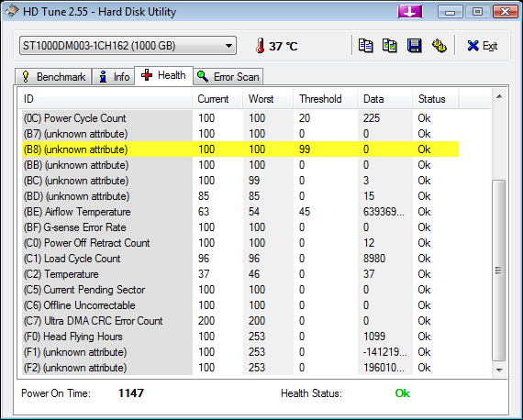This screenshot has height=420, width=523.
Task: Select the (B7) unknown attribute row
Action: pyautogui.click(x=240, y=134)
